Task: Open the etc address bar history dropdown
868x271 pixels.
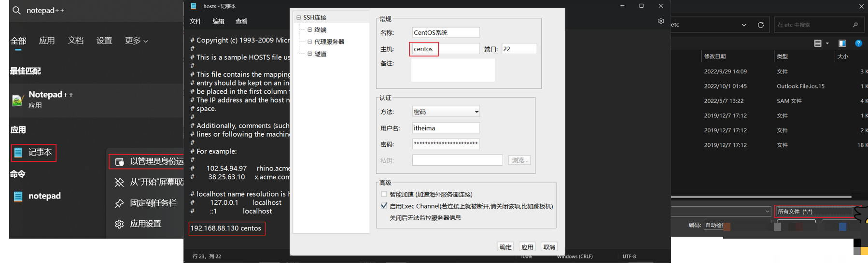Action: click(743, 25)
